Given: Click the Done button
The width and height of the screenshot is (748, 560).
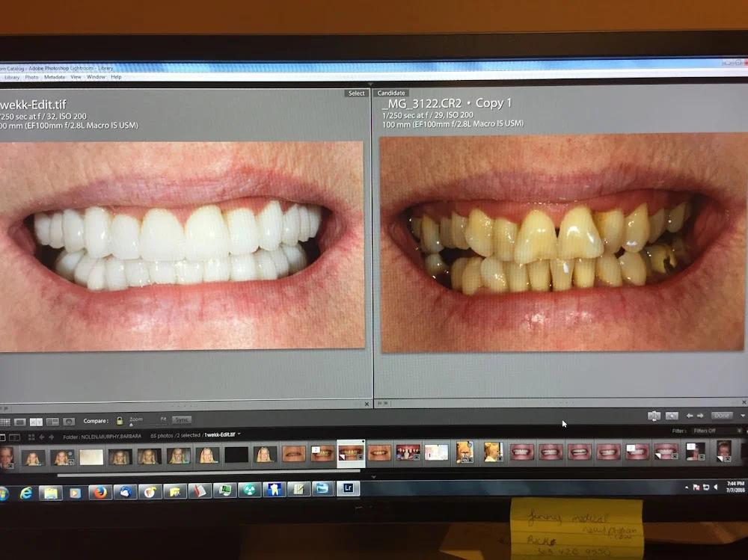Looking at the screenshot, I should (x=722, y=416).
